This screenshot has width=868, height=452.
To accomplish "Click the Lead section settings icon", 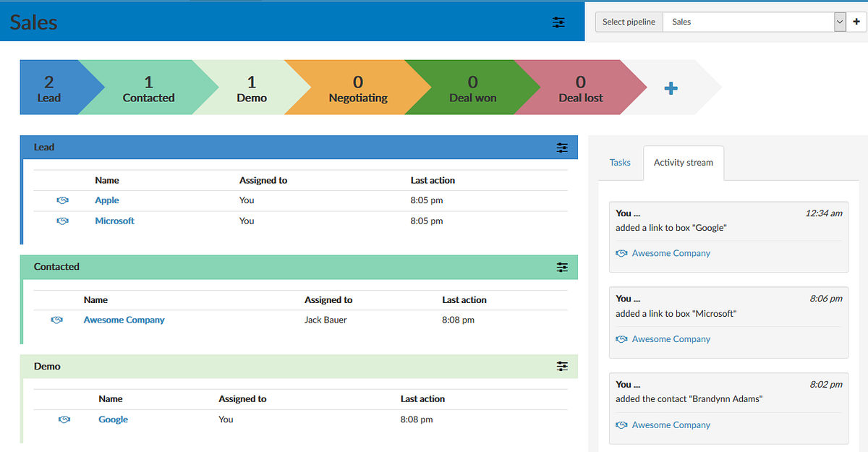I will [562, 148].
